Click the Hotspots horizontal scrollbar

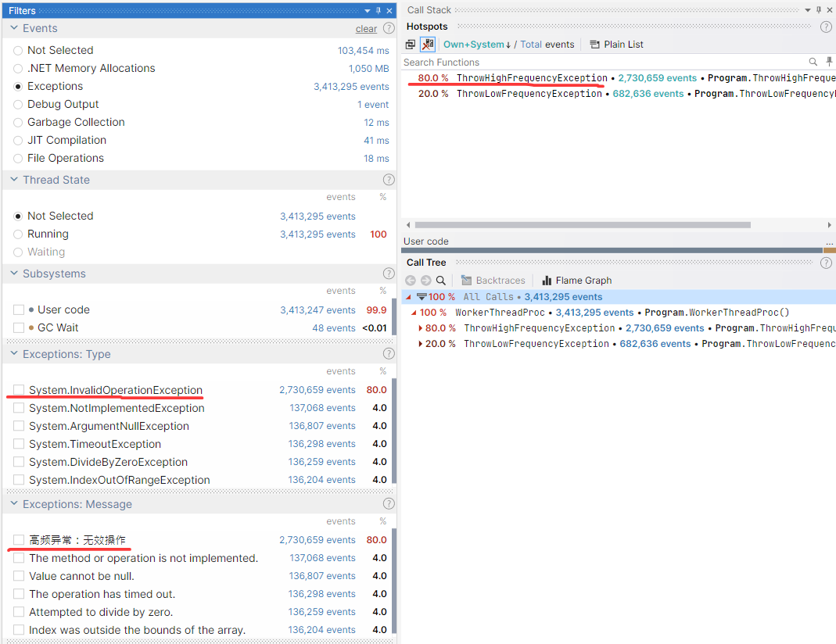click(x=583, y=225)
